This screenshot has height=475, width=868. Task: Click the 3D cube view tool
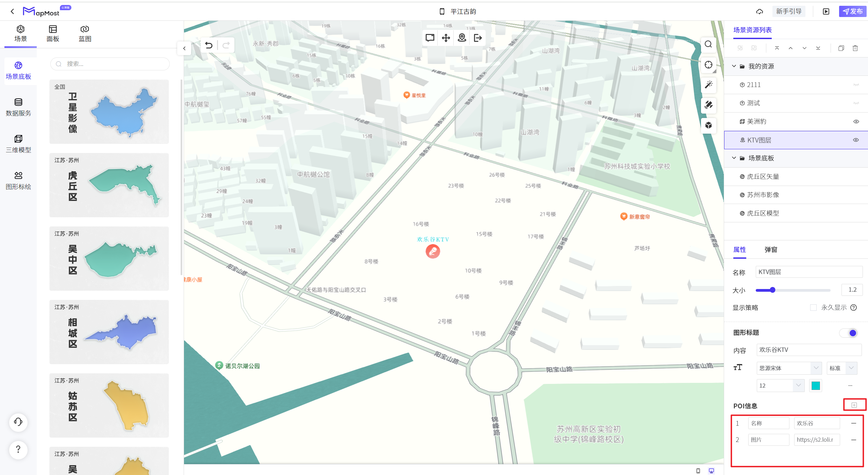[708, 125]
